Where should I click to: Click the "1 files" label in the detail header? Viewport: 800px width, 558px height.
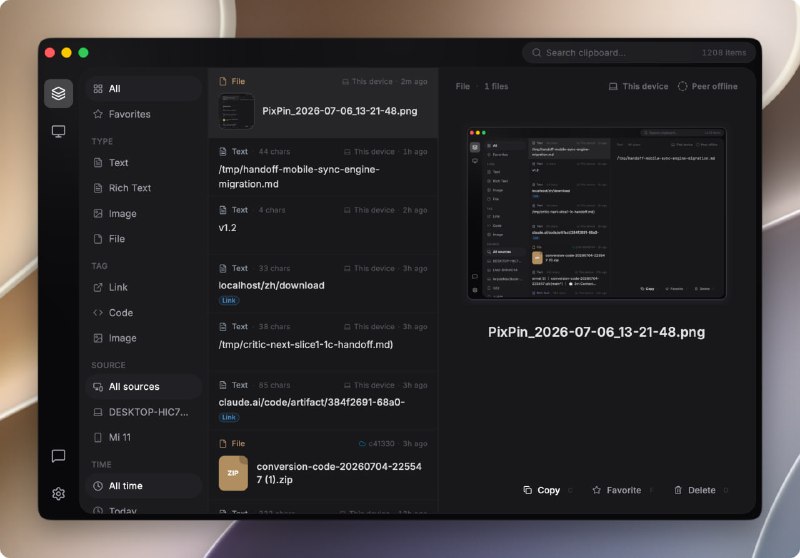pyautogui.click(x=496, y=86)
